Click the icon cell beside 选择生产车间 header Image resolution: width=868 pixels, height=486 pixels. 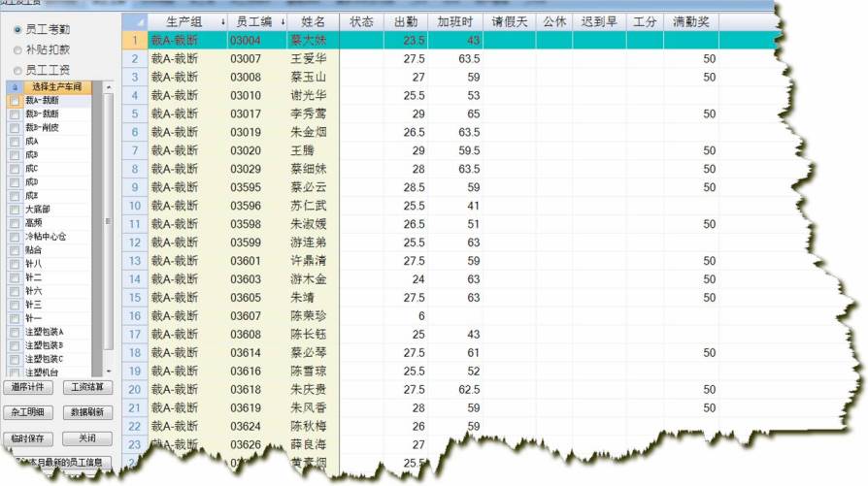pos(15,86)
